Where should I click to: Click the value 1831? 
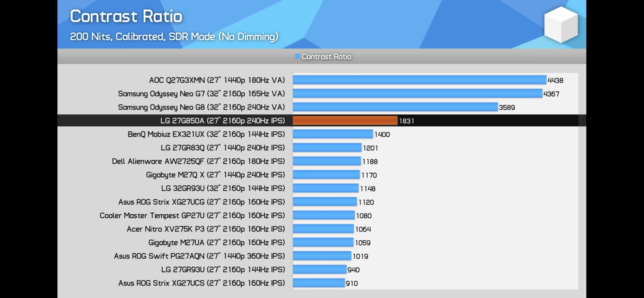(407, 121)
